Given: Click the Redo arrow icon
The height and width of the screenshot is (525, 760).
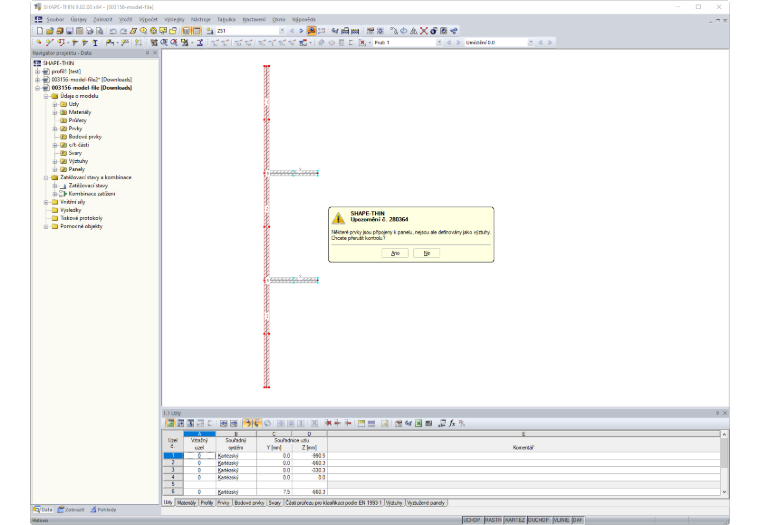Looking at the screenshot, I should point(123,31).
